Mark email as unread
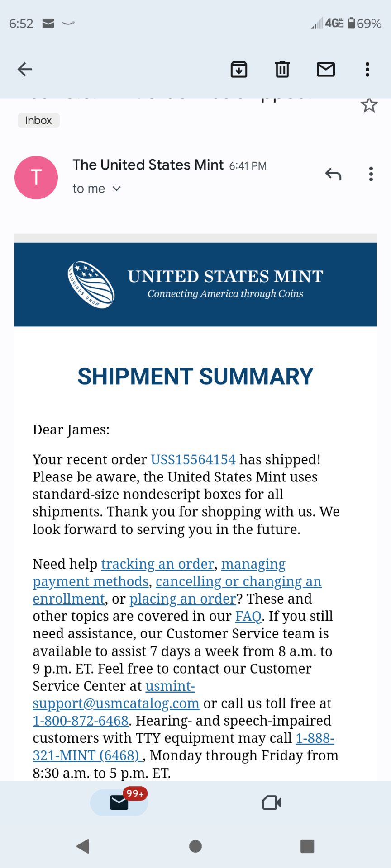This screenshot has height=868, width=391. pos(325,69)
